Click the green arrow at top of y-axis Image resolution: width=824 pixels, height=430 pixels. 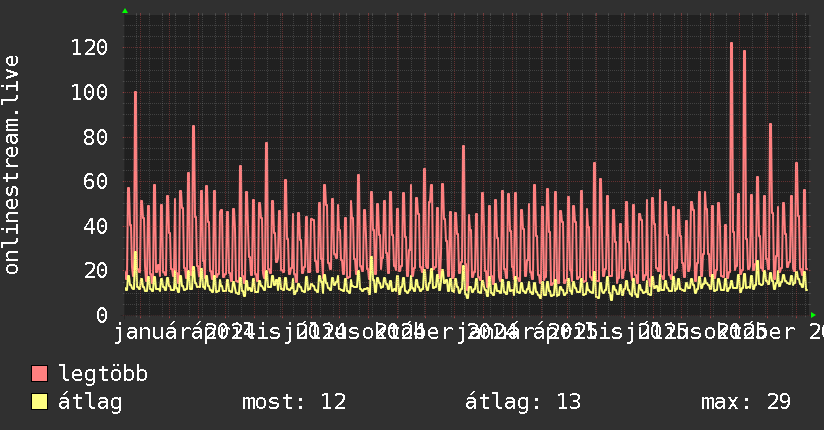125,11
